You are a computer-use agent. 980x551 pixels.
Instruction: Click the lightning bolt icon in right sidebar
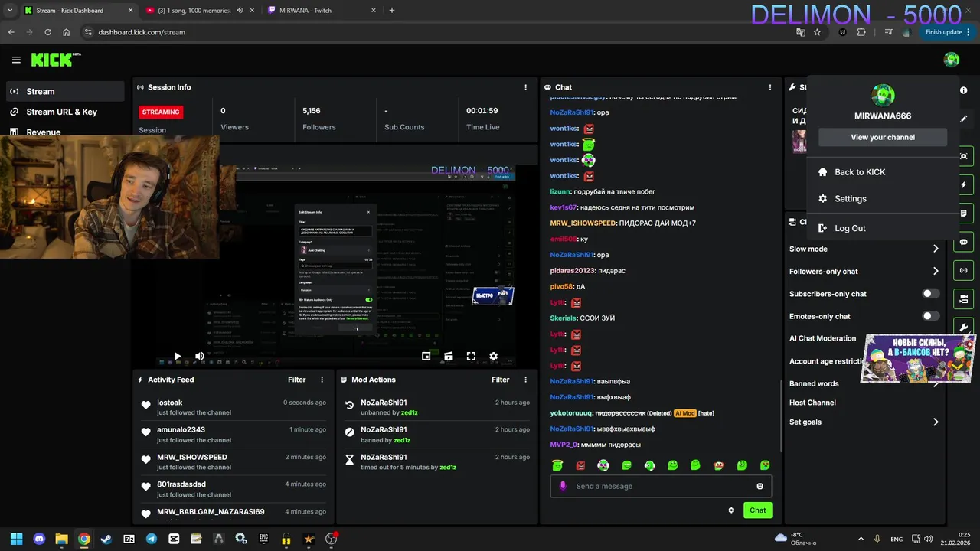click(x=963, y=185)
